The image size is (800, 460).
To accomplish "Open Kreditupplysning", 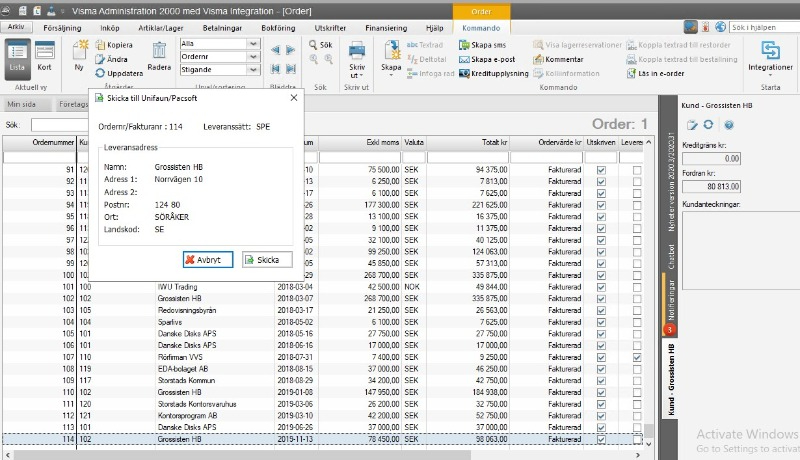I will 493,73.
